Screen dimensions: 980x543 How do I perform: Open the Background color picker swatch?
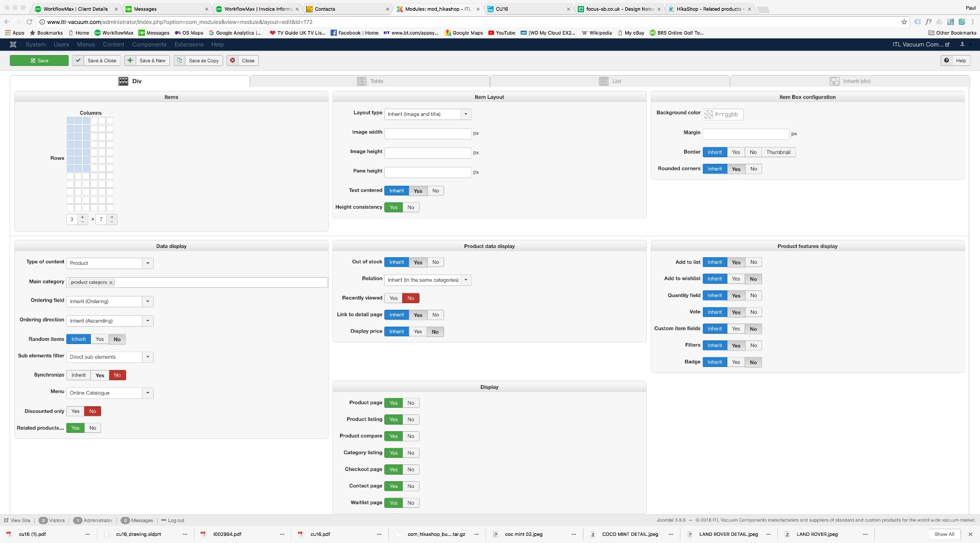(x=708, y=115)
